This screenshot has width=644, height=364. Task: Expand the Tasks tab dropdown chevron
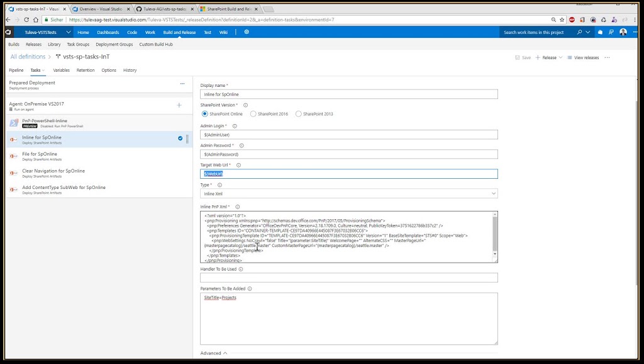(x=43, y=71)
